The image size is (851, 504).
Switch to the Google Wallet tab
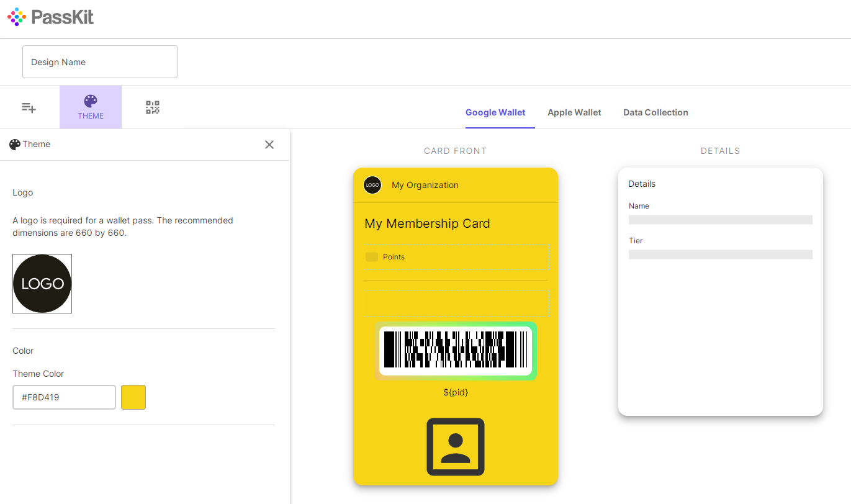tap(495, 112)
